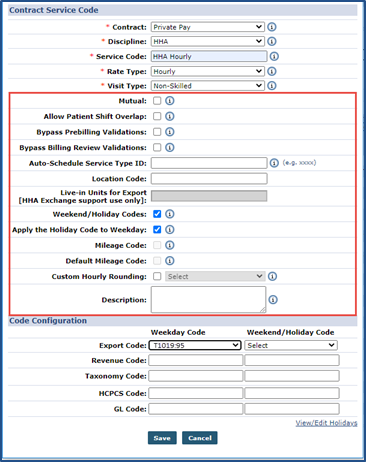Click the Weekend/Holiday Code column header
Image resolution: width=366 pixels, height=462 pixels.
coord(290,332)
